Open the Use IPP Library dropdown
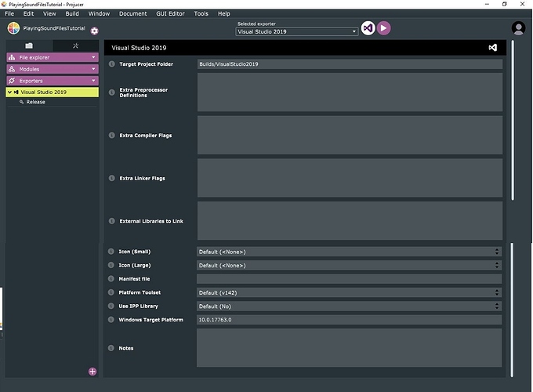The width and height of the screenshot is (533, 392). pos(349,306)
